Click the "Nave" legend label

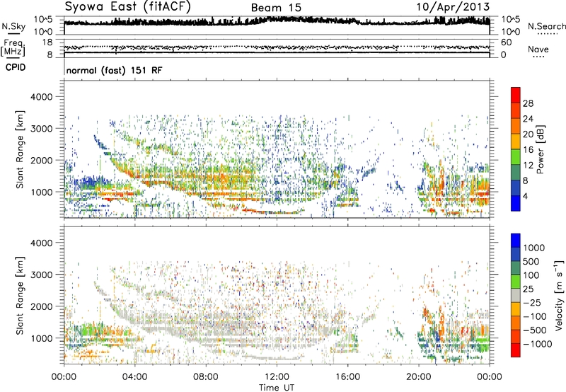coord(538,50)
